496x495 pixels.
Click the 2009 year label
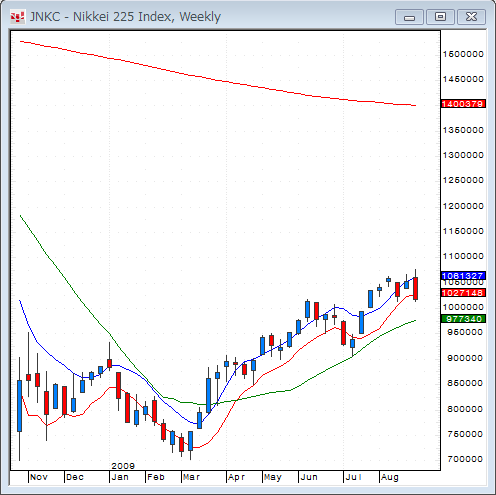coord(123,466)
